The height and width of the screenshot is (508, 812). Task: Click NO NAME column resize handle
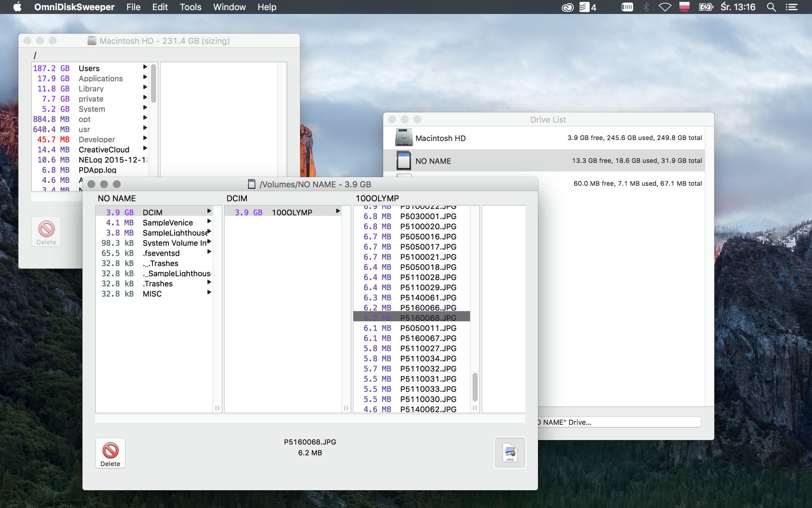217,408
